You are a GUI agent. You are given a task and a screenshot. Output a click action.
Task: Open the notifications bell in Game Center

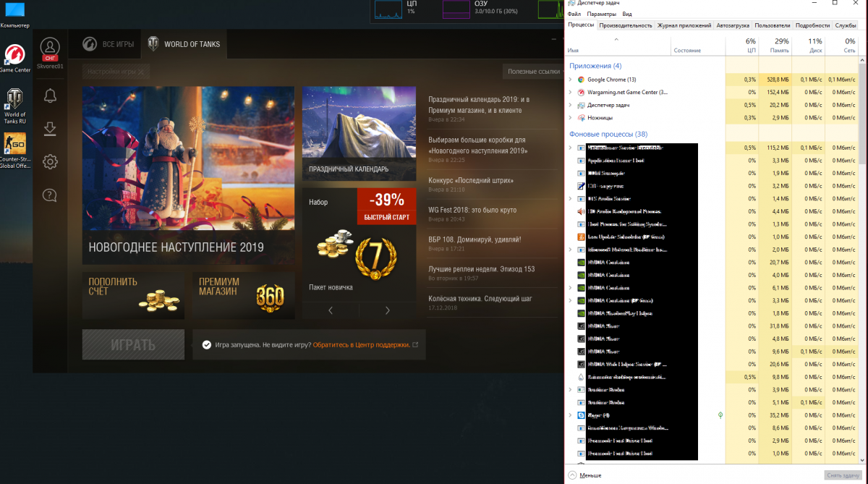[x=50, y=95]
